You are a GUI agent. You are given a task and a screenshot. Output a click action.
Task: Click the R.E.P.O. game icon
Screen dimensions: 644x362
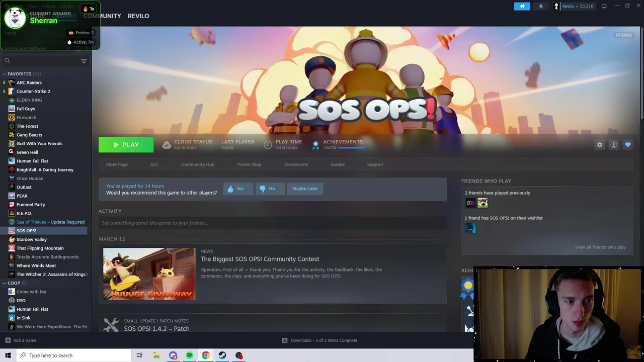(12, 213)
